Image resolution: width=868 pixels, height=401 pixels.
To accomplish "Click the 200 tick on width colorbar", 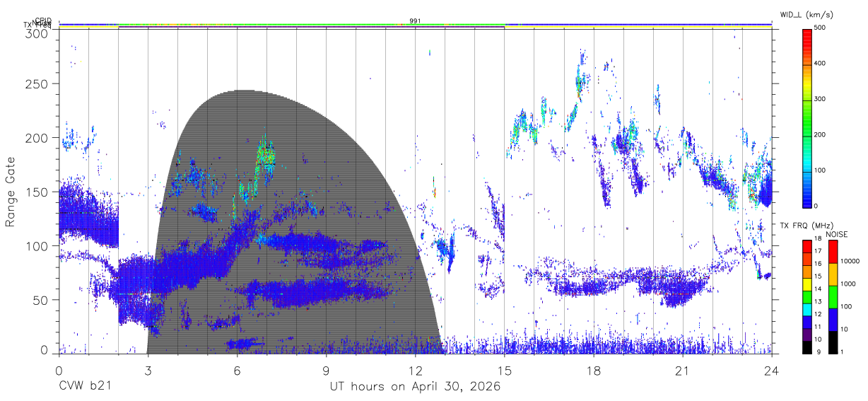I will 820,135.
